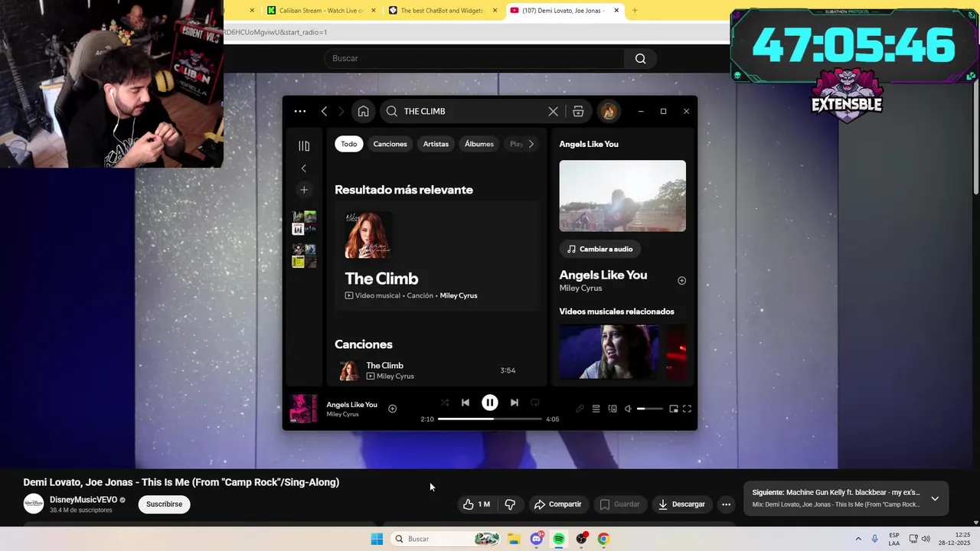980x551 pixels.
Task: Enter Spotify full screen mode
Action: (687, 409)
